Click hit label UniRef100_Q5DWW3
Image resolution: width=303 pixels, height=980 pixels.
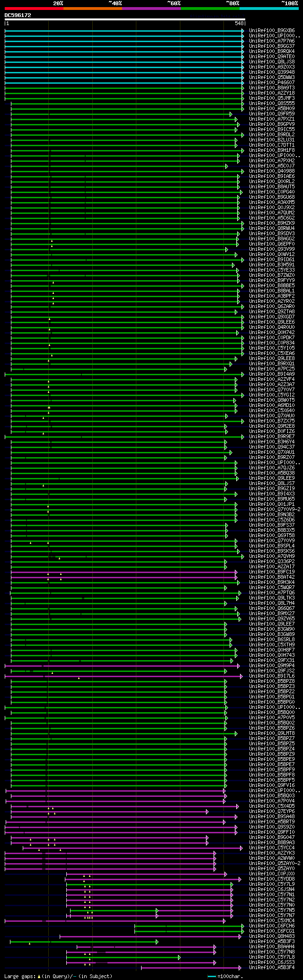pos(272,78)
